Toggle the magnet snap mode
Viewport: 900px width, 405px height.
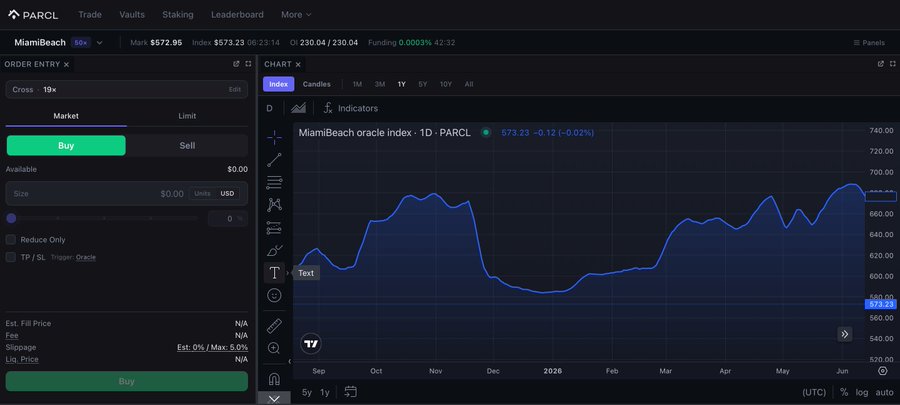click(x=274, y=379)
